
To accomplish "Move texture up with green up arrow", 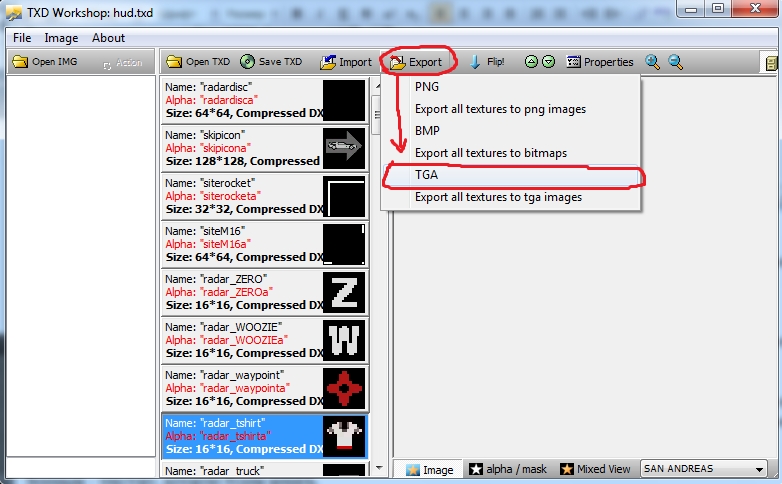I will click(x=531, y=62).
